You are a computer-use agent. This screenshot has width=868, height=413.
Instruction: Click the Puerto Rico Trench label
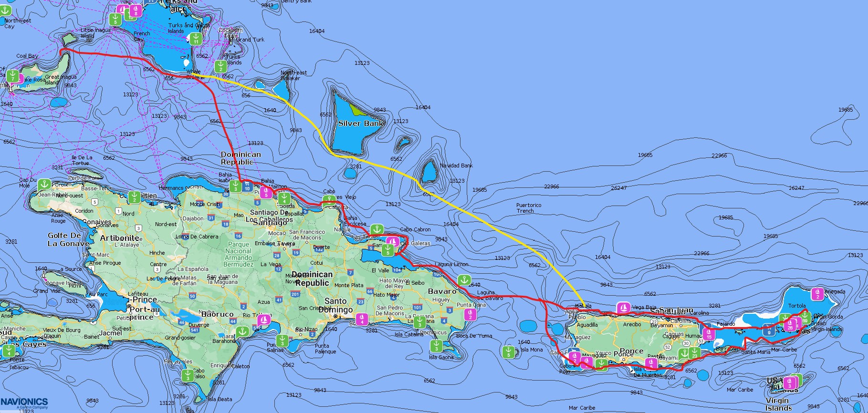(x=529, y=208)
